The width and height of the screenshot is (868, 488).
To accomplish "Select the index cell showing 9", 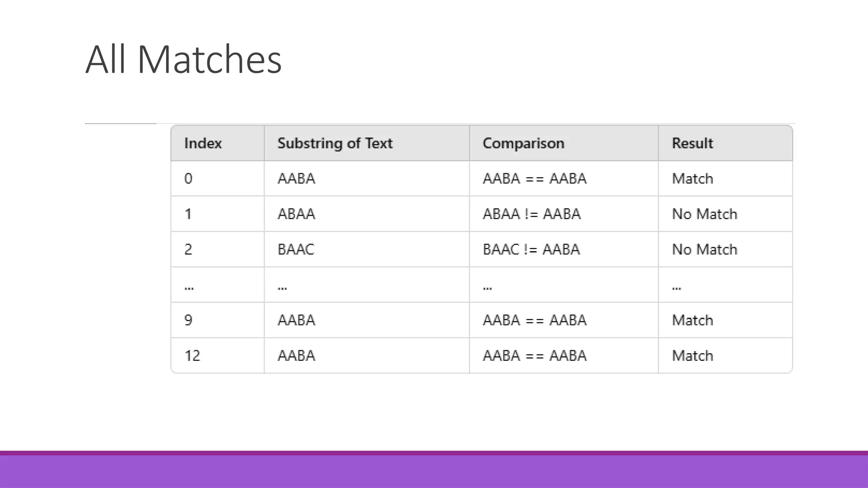I will coord(189,320).
